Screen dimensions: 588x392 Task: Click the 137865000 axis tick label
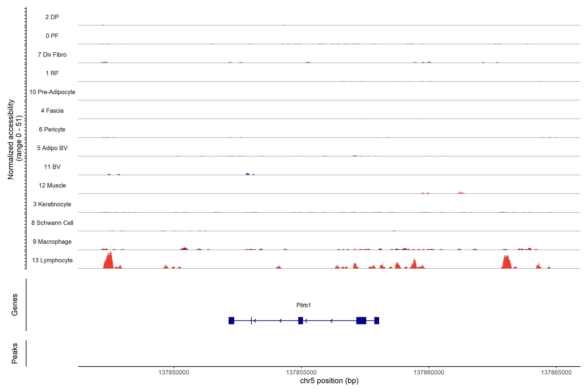pos(556,373)
